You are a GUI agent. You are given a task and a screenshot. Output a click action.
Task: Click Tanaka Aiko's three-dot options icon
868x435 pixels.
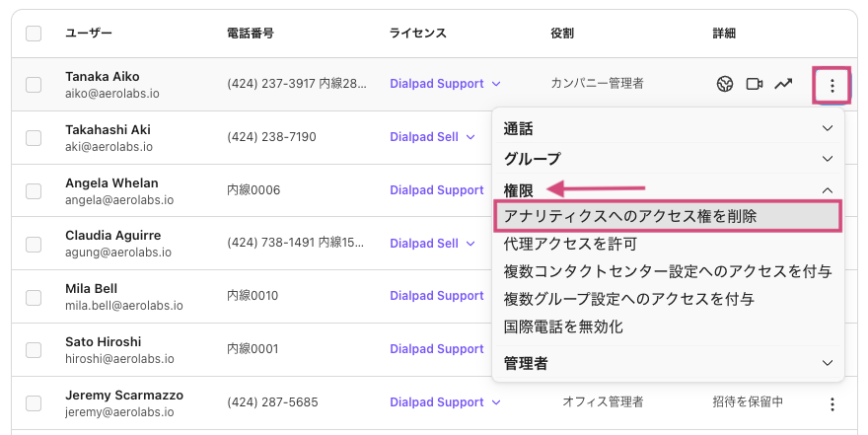[x=832, y=85]
